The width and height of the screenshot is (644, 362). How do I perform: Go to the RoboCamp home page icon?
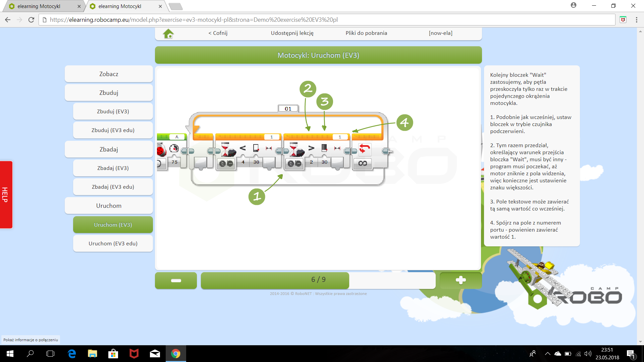click(168, 33)
